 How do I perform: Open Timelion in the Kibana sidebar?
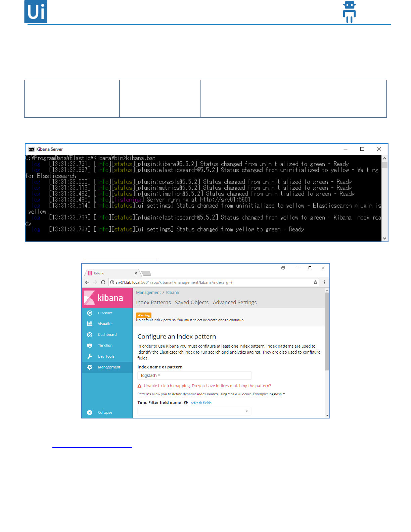[105, 345]
